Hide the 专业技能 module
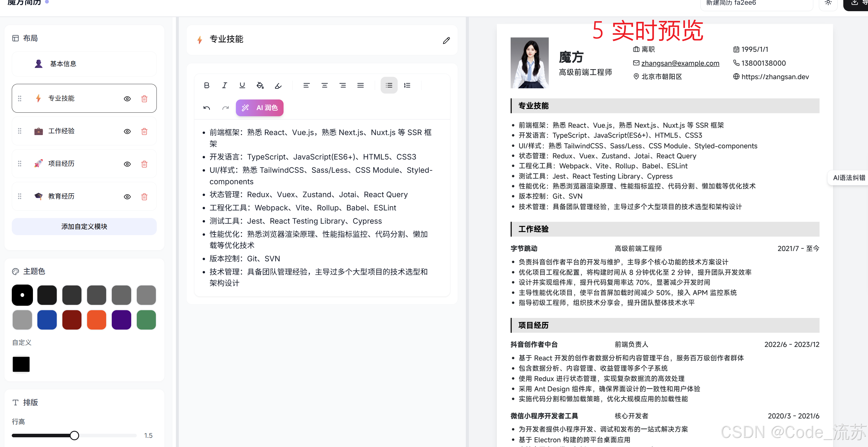This screenshot has height=447, width=868. [127, 99]
